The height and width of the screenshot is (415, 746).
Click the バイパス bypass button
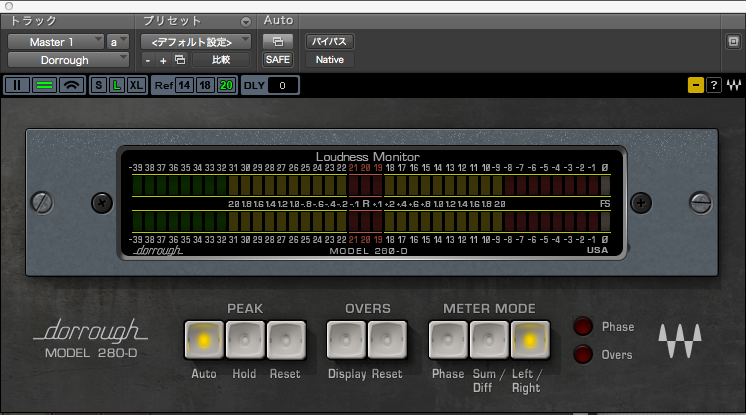pos(329,42)
